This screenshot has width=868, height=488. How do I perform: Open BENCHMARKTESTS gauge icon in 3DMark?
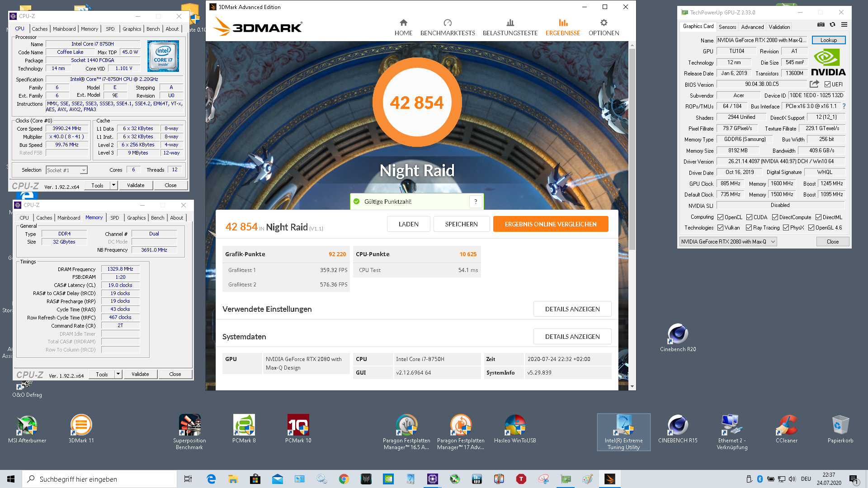click(448, 23)
